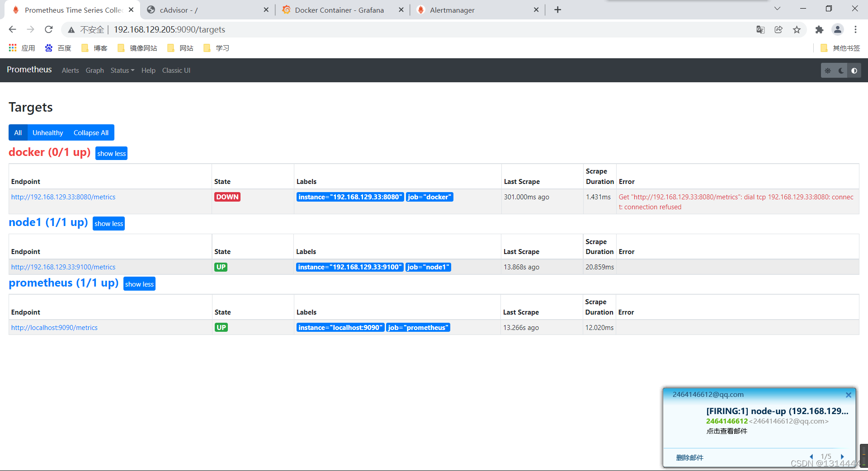The width and height of the screenshot is (868, 471).
Task: Open the 192.168.129.33:9100/metrics endpoint link
Action: [x=63, y=267]
